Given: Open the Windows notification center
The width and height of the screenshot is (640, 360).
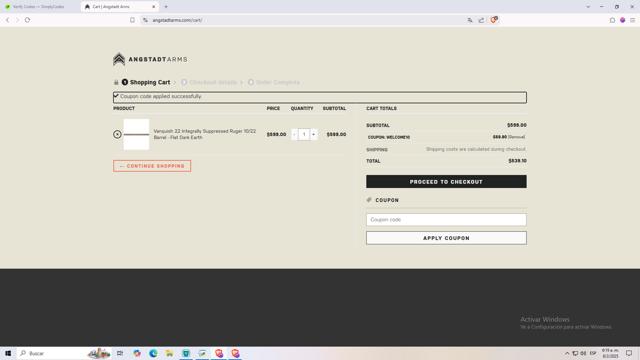Looking at the screenshot, I should (629, 353).
